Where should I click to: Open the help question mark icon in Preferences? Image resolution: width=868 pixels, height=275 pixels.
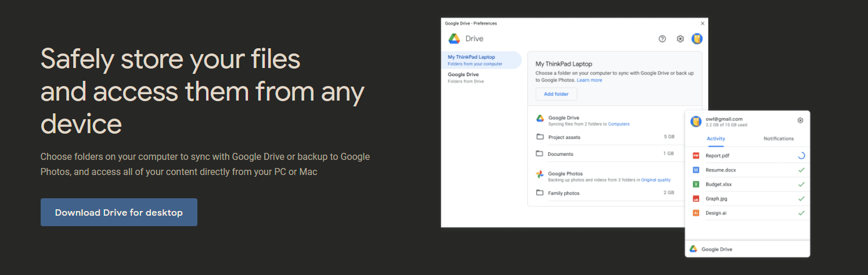click(662, 39)
